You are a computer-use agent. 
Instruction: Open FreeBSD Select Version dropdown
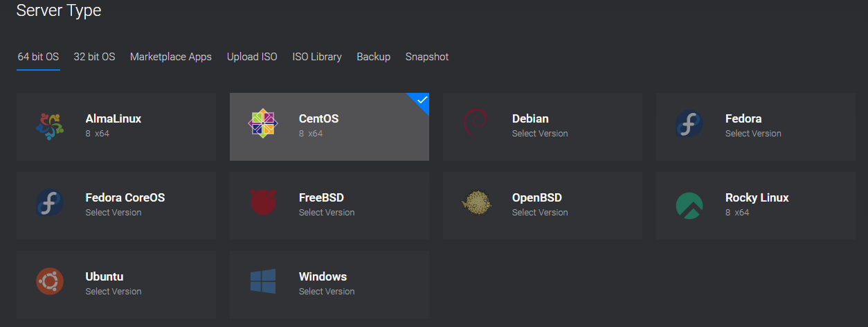[x=327, y=213]
